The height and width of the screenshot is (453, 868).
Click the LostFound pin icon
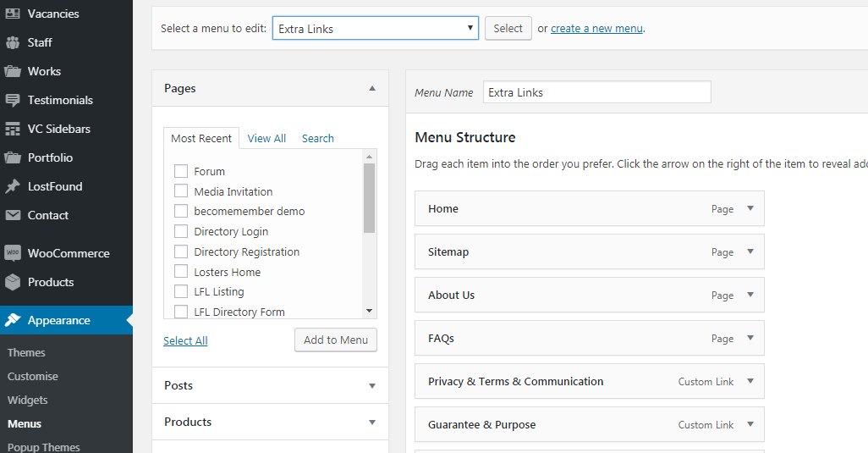click(x=13, y=186)
